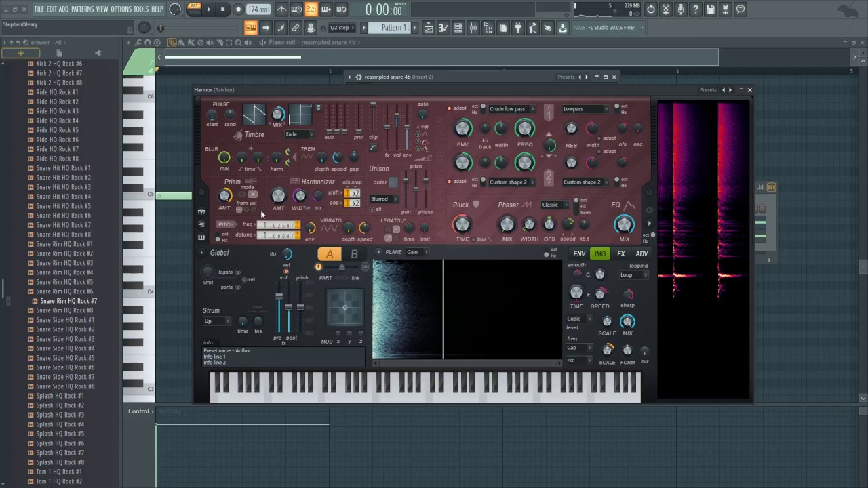
Task: Click the countdown before recording 3.2 icon
Action: coord(311,9)
